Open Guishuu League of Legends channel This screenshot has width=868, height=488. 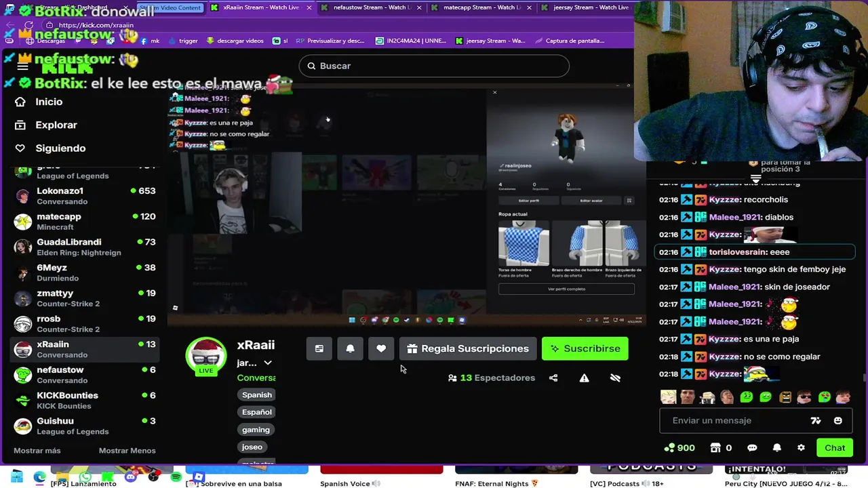[85, 426]
